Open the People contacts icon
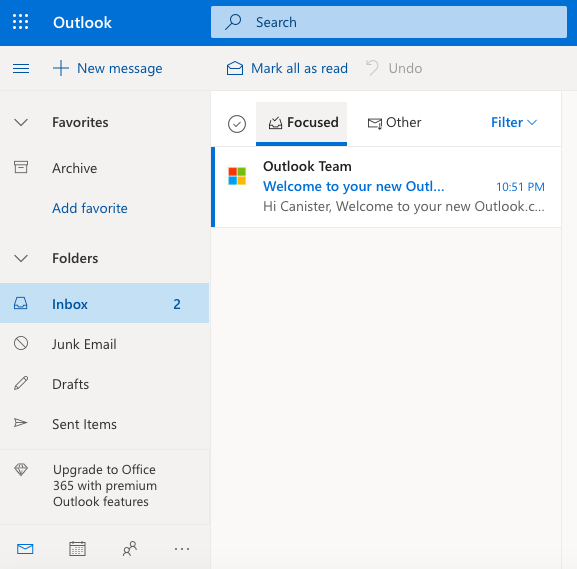 (x=130, y=549)
